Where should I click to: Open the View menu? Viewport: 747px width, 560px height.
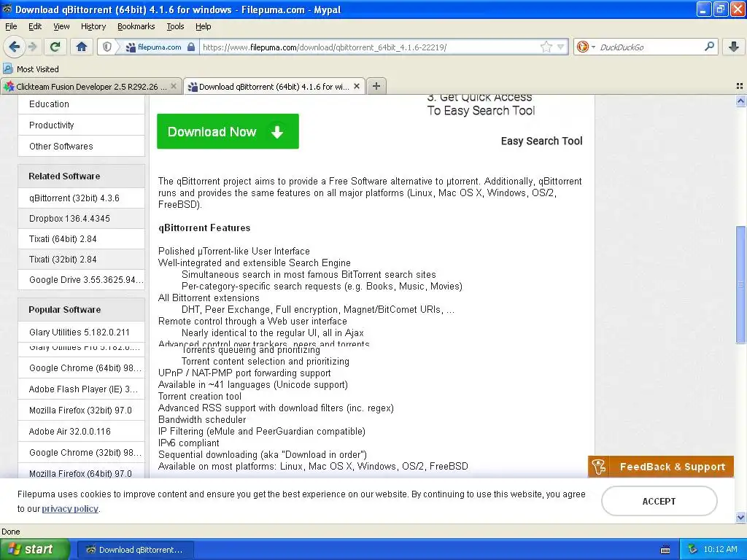tap(61, 26)
